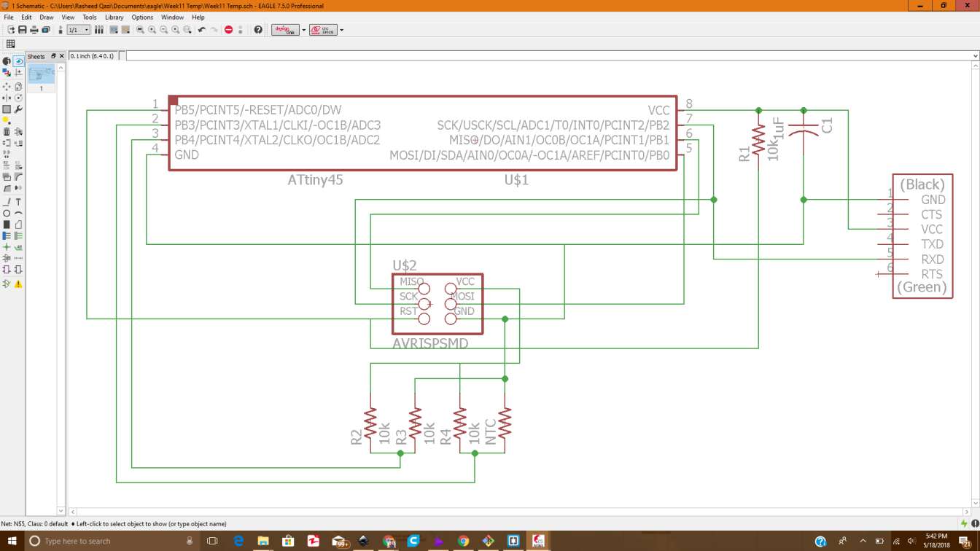Click the Redo arrow
This screenshot has height=551, width=980.
[x=214, y=30]
